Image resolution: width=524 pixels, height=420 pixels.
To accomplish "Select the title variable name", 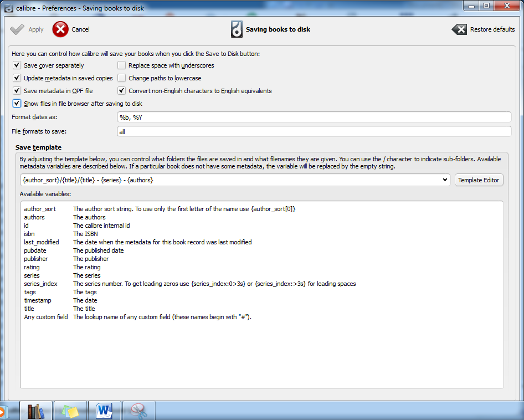I will pos(29,309).
